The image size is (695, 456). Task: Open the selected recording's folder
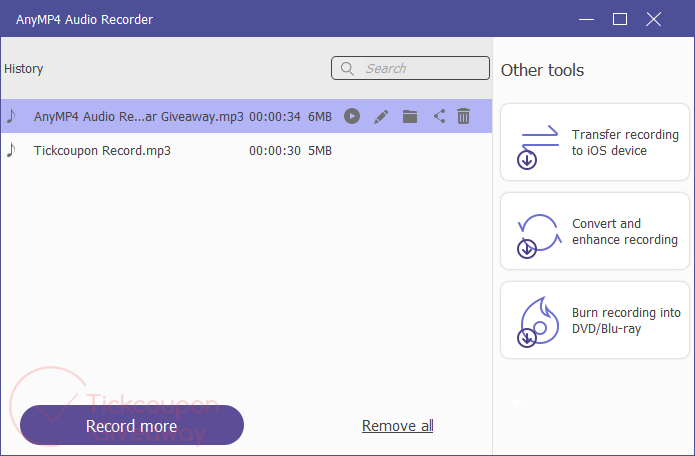410,117
